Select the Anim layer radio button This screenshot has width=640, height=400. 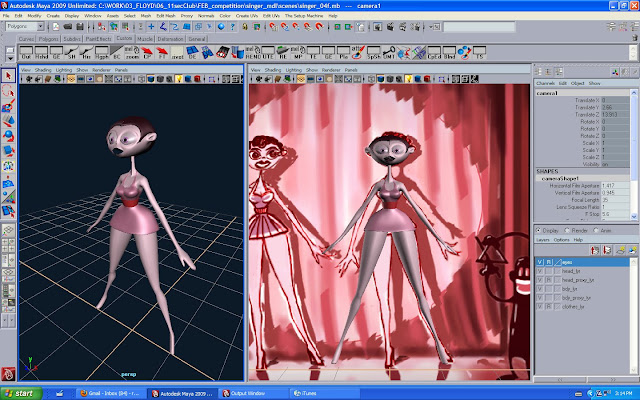[596, 230]
